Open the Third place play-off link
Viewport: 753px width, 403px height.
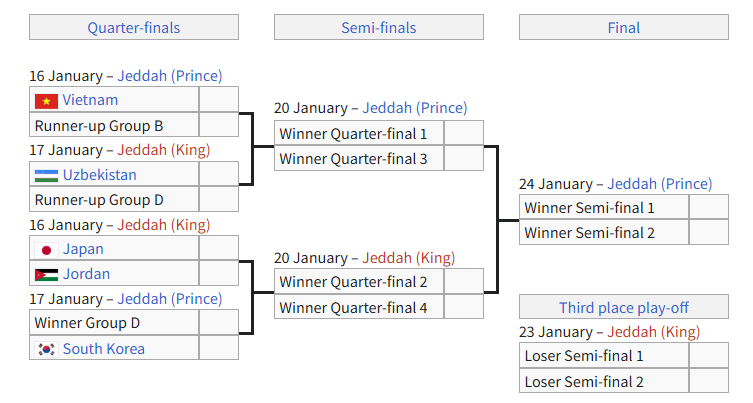(624, 307)
